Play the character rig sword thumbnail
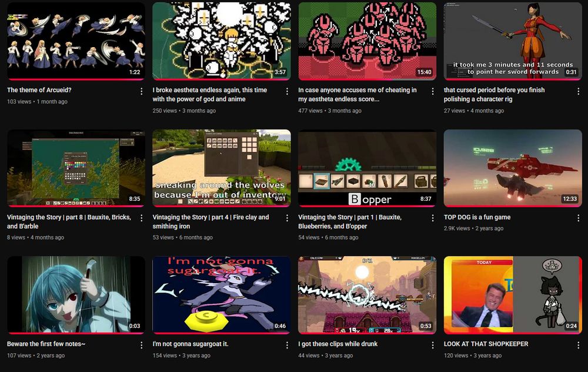This screenshot has width=588, height=372. point(513,41)
